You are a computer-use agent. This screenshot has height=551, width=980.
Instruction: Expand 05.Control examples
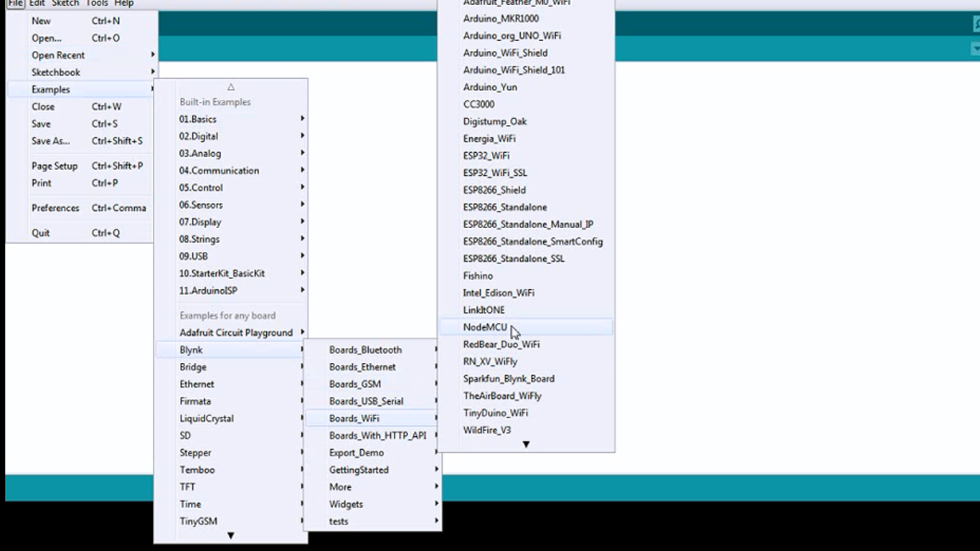click(231, 188)
